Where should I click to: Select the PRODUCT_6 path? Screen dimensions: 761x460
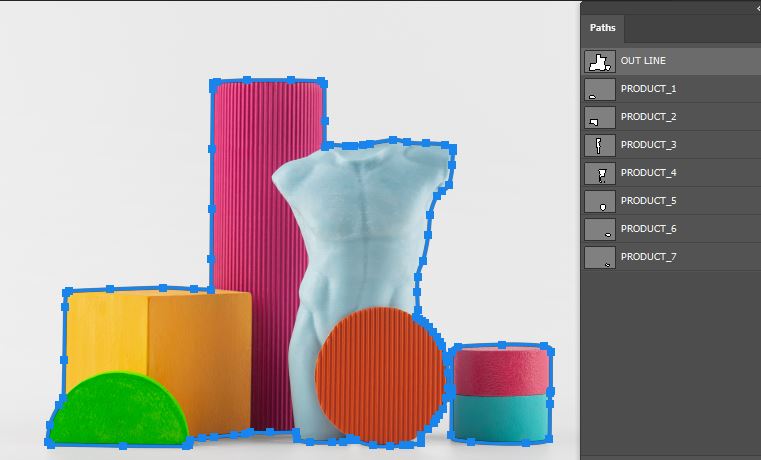(671, 229)
